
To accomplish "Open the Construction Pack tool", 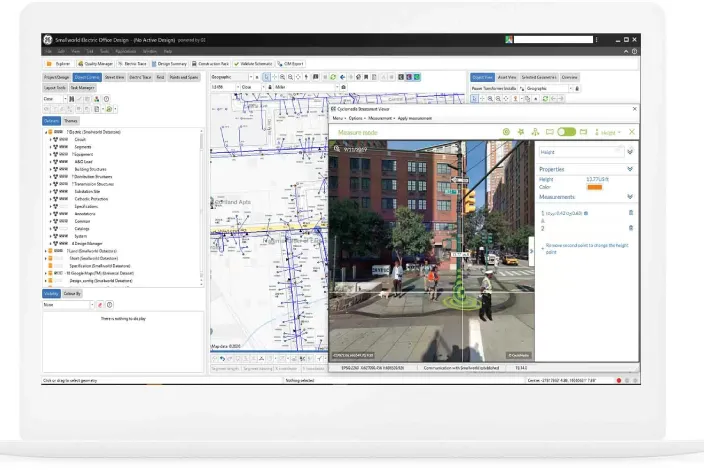I will pos(210,64).
